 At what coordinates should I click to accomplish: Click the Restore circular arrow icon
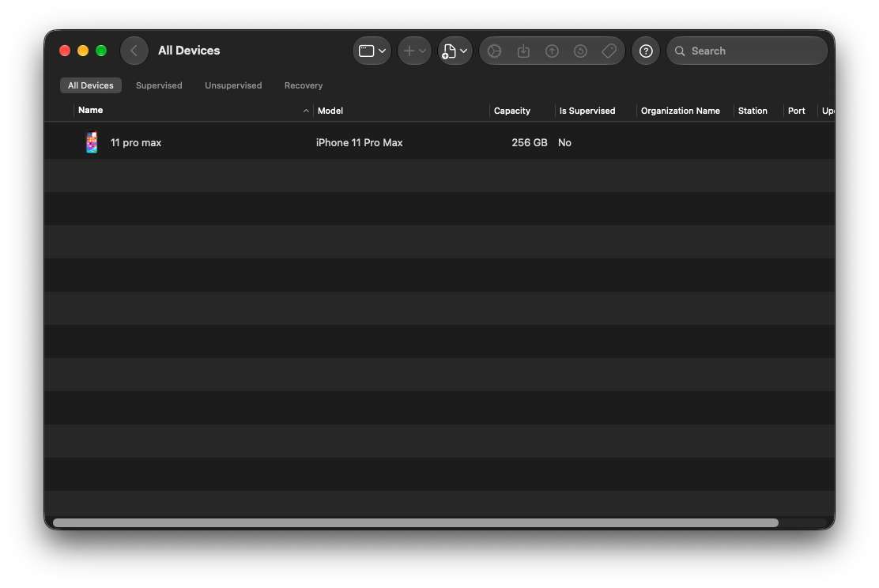[x=580, y=51]
